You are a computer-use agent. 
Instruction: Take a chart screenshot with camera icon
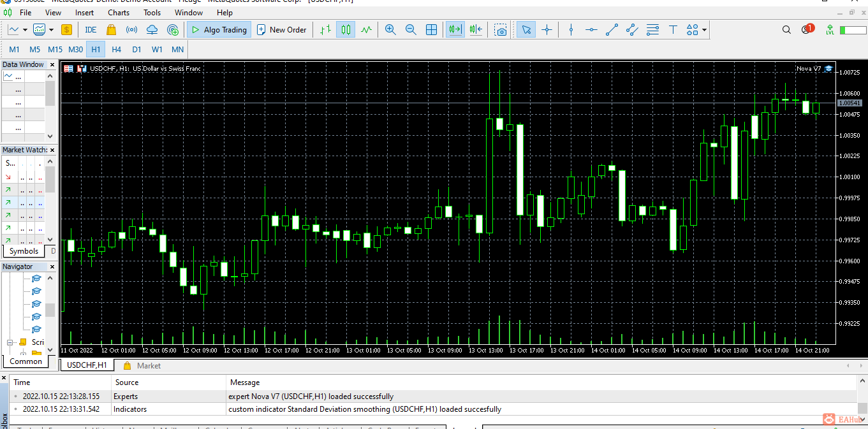coord(501,29)
